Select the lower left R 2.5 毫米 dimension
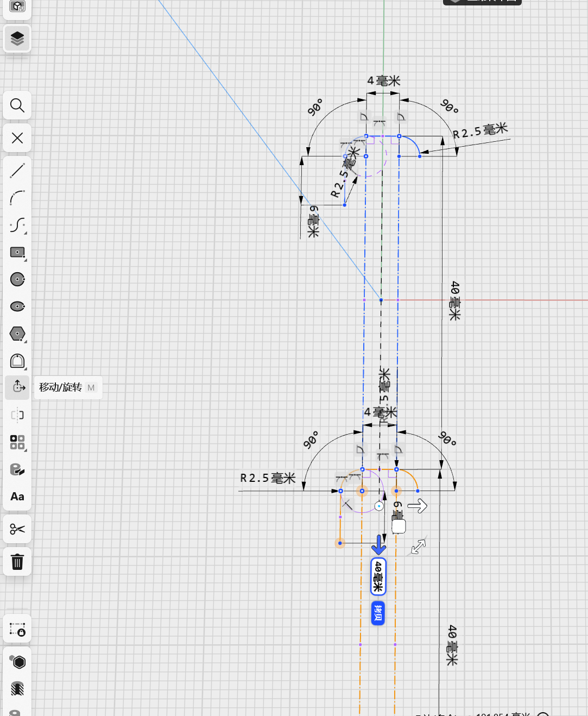 point(268,478)
